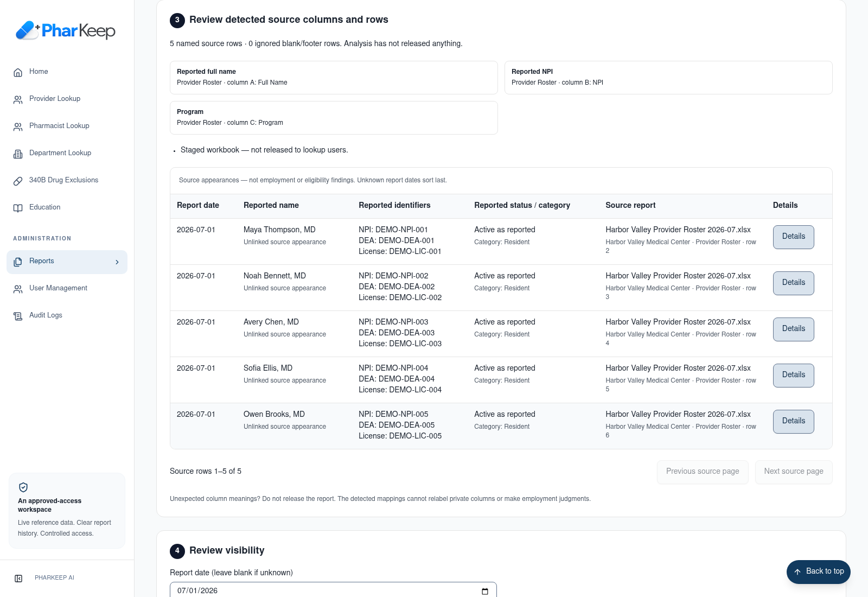Open Details for Maya Thompson, MD
Screen dimensions: 868x597
pyautogui.click(x=793, y=237)
